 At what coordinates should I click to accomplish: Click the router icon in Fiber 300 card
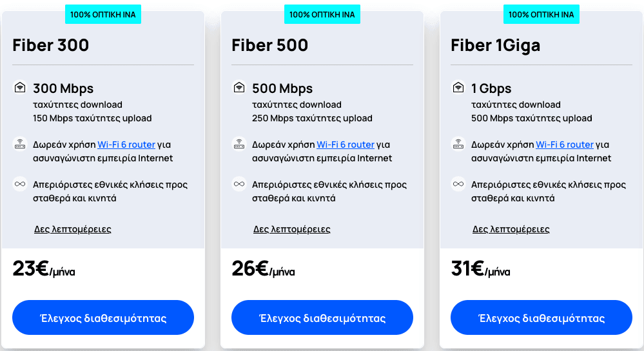(x=20, y=144)
